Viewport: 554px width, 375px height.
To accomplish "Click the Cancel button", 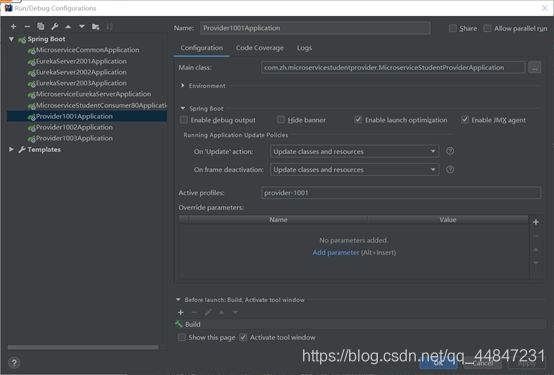I will (x=482, y=363).
